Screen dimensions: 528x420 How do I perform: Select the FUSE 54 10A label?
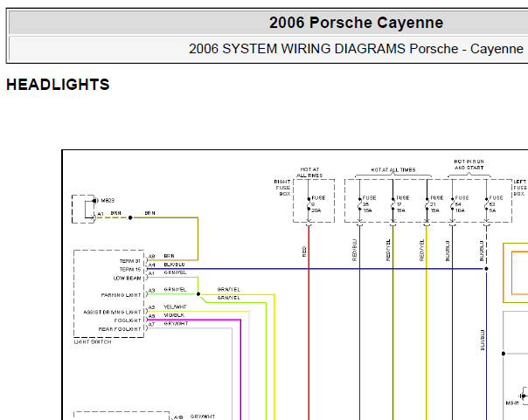pyautogui.click(x=462, y=204)
